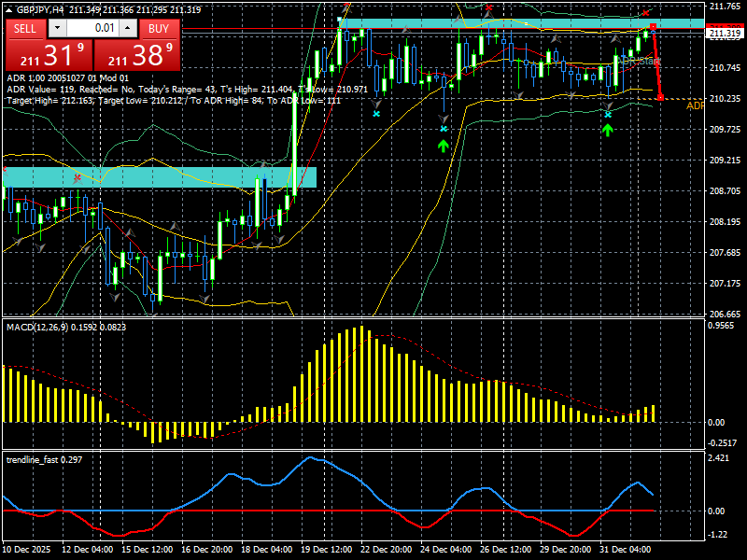Click the ADR 1,00 20051027 01 Mod 01 text
Viewport: 747px width, 560px height.
click(67, 78)
